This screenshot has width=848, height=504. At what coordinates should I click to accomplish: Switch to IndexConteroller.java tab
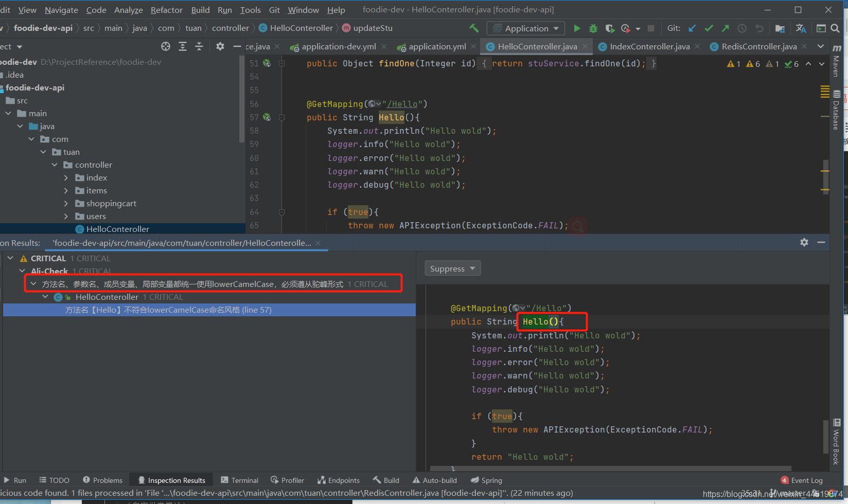click(649, 47)
